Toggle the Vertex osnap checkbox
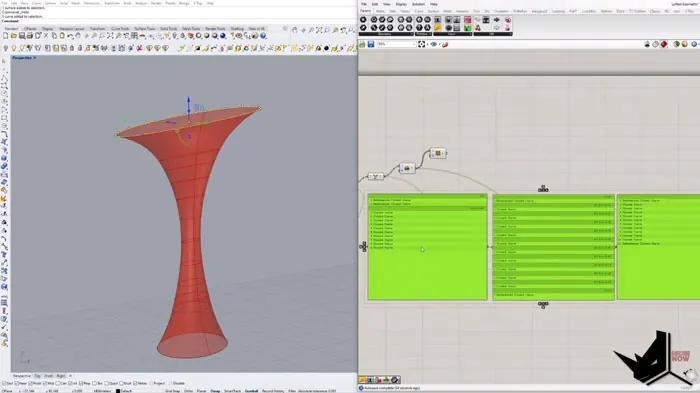 [135, 383]
